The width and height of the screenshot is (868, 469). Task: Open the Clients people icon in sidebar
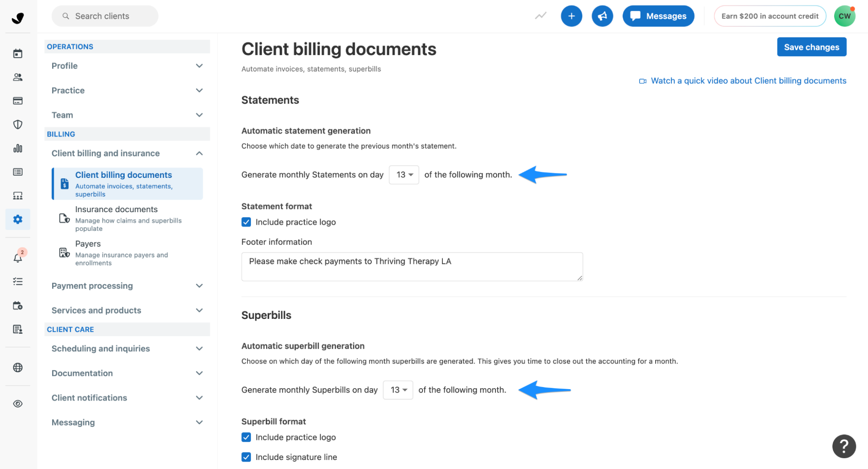[x=18, y=77]
